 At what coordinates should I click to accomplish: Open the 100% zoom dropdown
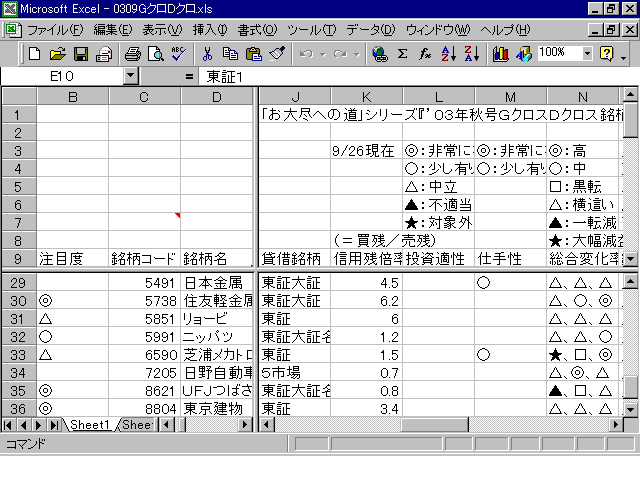(587, 53)
